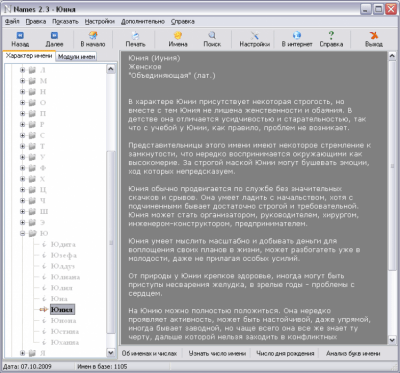The width and height of the screenshot is (400, 373).
Task: Exit the program with Выход icon
Action: pyautogui.click(x=374, y=35)
